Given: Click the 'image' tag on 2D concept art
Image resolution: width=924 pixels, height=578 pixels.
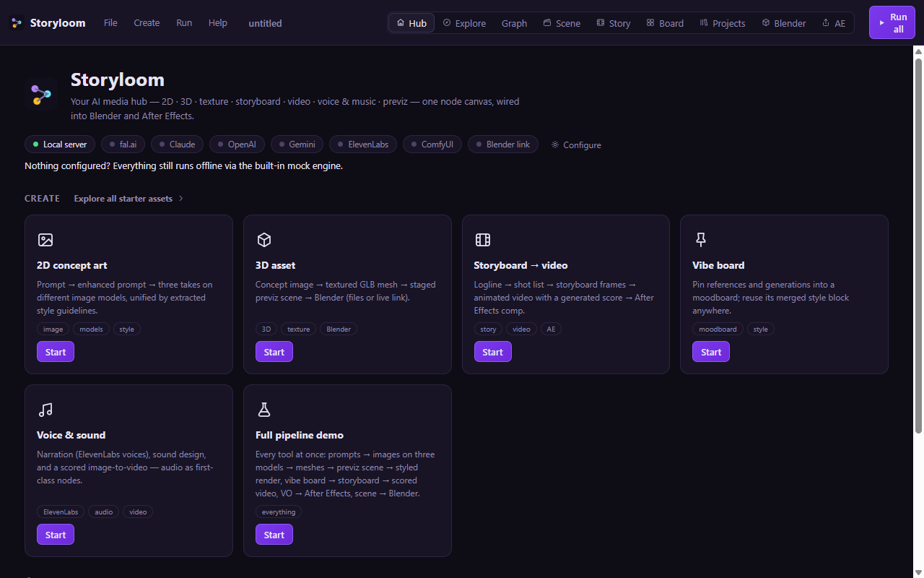Looking at the screenshot, I should click(x=53, y=329).
